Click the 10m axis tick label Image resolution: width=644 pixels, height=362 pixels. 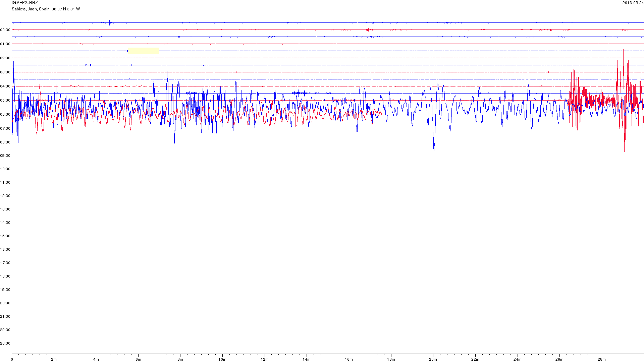[222, 360]
